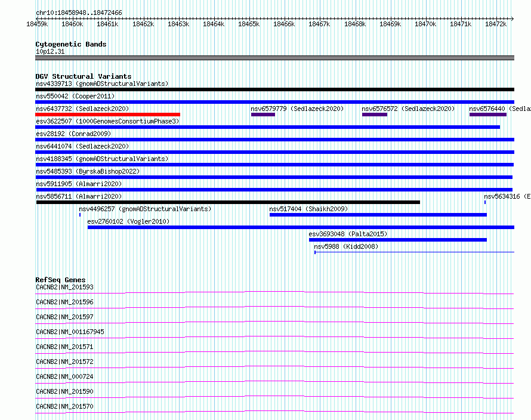Image resolution: width=531 pixels, height=420 pixels.
Task: Click the blue esv3693048 variant bar
Action: click(398, 240)
